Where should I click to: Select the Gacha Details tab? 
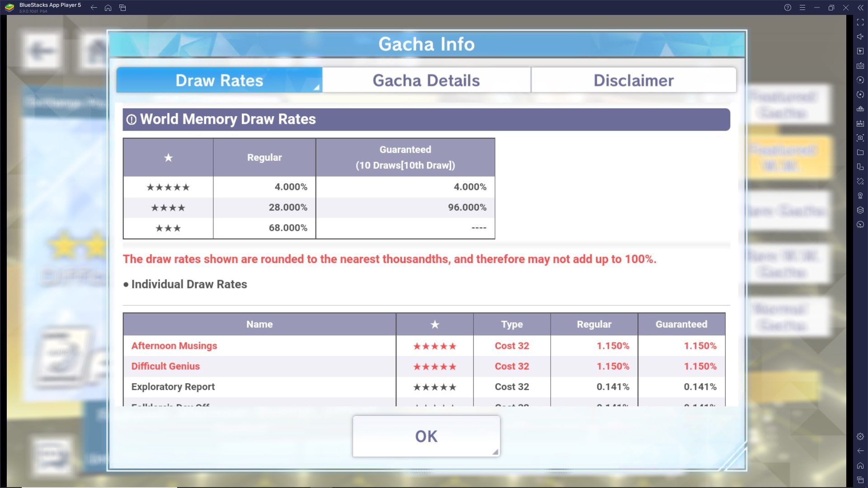pos(426,80)
